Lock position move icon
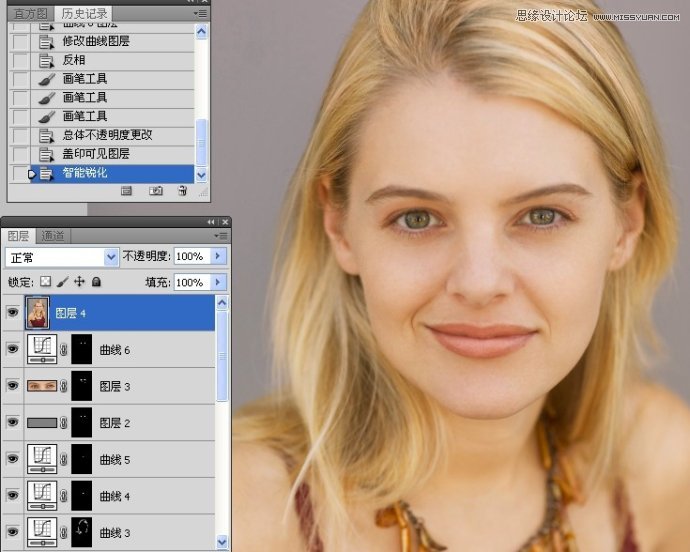690x552 pixels. click(79, 281)
